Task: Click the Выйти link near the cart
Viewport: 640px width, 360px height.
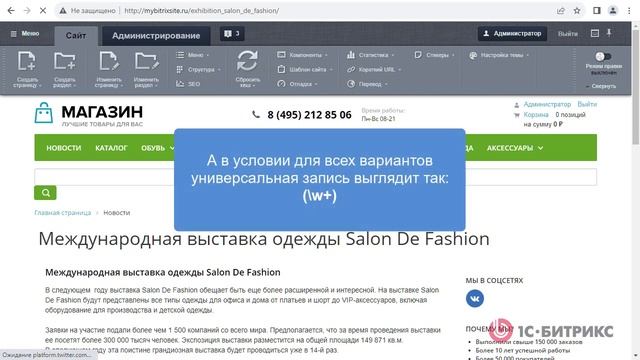Action: (x=587, y=104)
